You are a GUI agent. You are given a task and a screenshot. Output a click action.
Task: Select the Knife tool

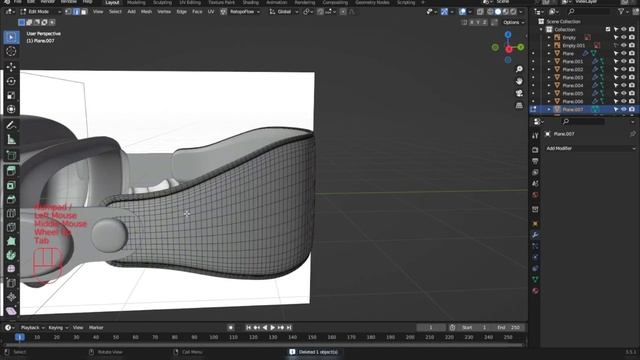11,227
